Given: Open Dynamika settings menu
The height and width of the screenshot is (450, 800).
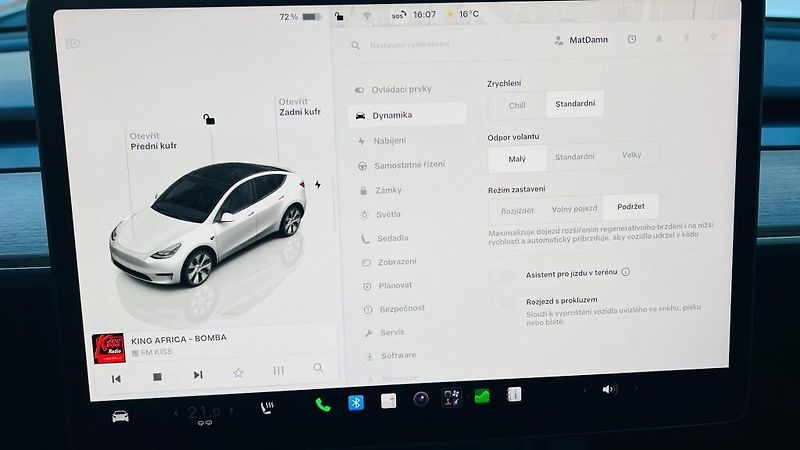Looking at the screenshot, I should click(x=407, y=115).
